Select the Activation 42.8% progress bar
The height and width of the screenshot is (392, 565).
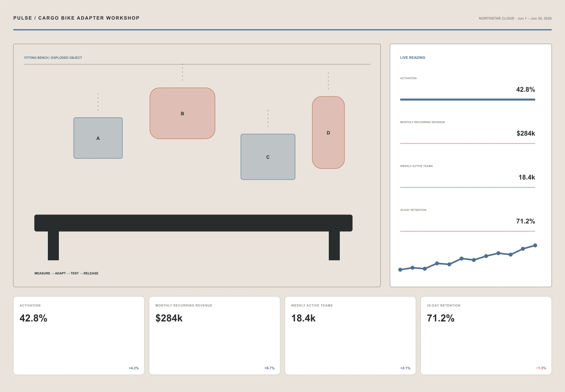(468, 100)
